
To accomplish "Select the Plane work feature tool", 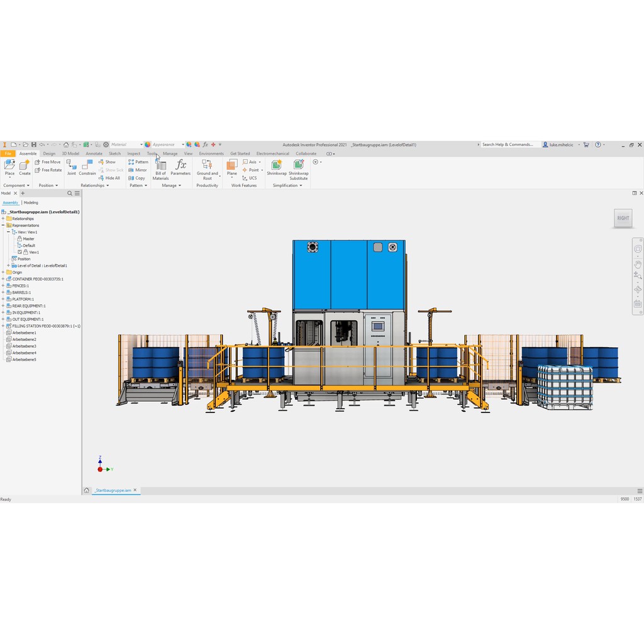I will (x=231, y=166).
